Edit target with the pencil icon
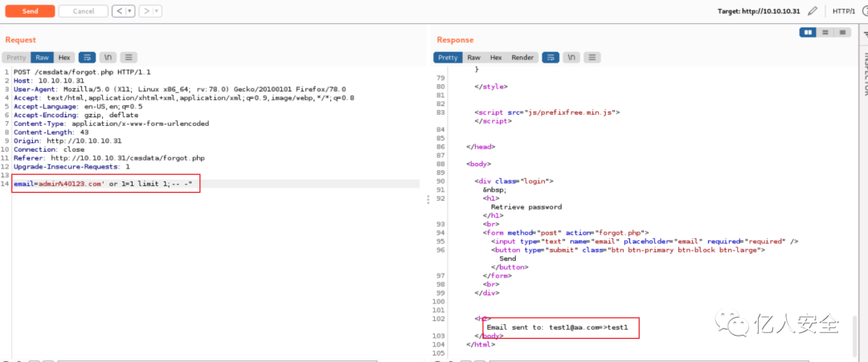This screenshot has height=362, width=868. [x=812, y=11]
